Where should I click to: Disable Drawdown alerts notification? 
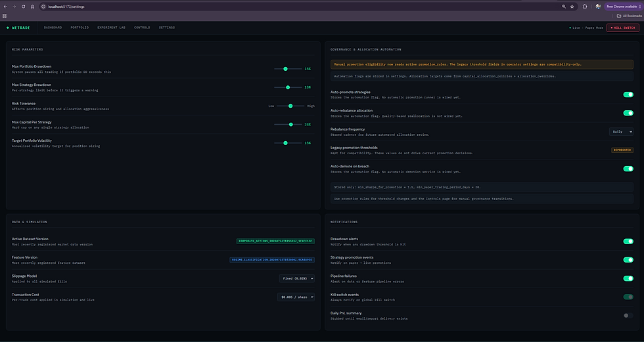point(628,242)
